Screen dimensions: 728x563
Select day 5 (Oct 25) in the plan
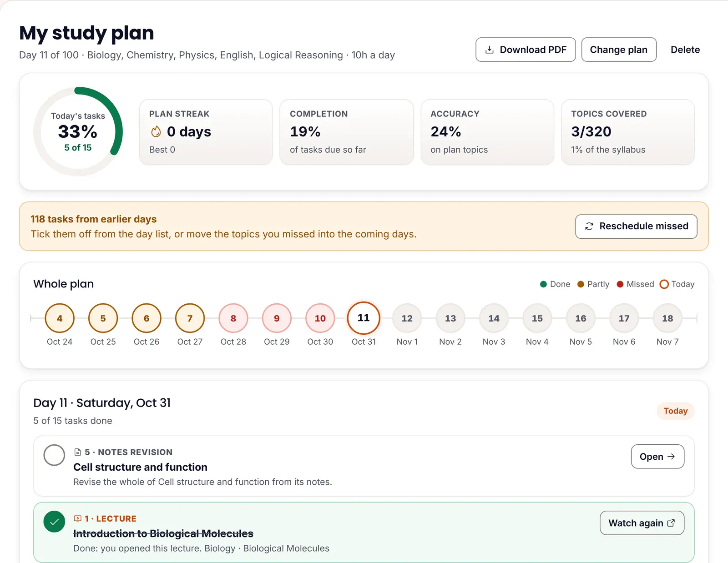pos(103,318)
